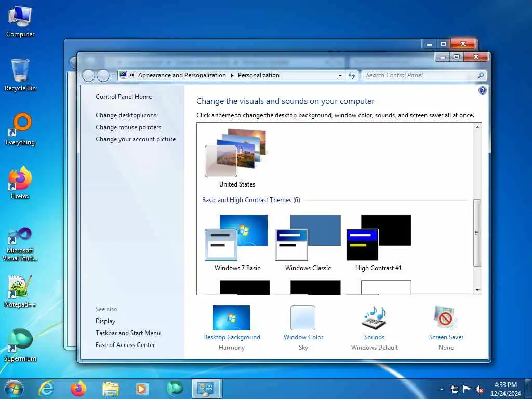Image resolution: width=532 pixels, height=399 pixels.
Task: Click the Control Panel icon in address bar
Action: click(x=123, y=75)
